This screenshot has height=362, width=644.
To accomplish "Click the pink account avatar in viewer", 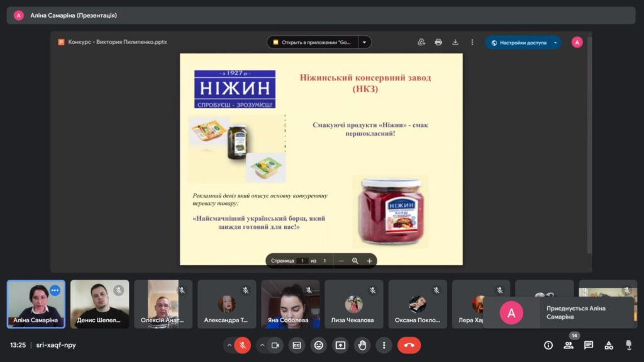I will coord(577,42).
